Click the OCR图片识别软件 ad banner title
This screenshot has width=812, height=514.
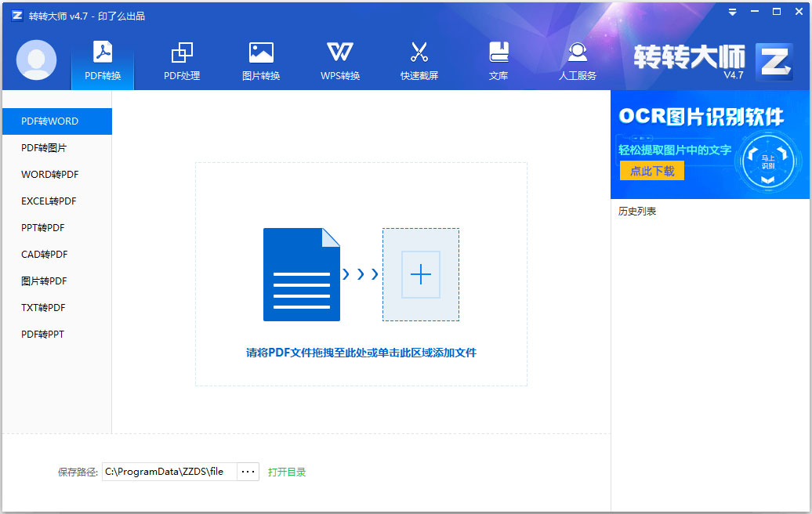(701, 117)
